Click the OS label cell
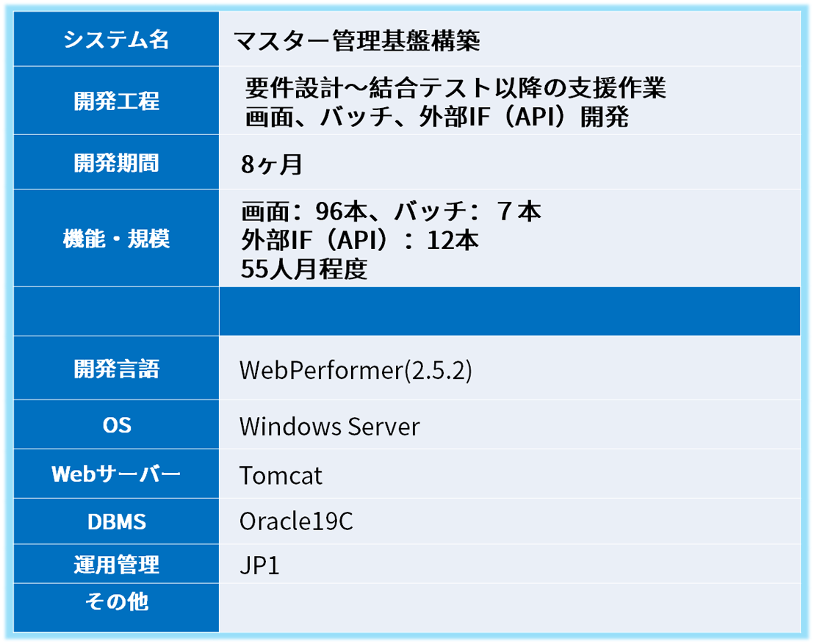Viewport: 814px width, 644px height. point(116,424)
